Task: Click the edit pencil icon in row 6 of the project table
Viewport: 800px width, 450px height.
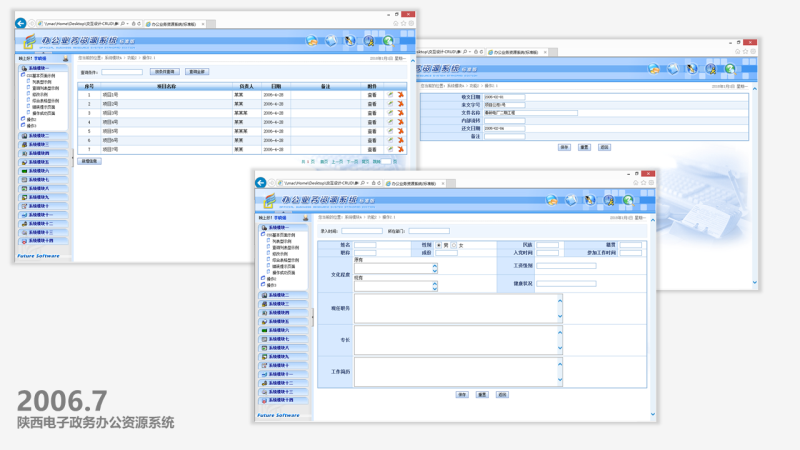Action: coord(390,140)
